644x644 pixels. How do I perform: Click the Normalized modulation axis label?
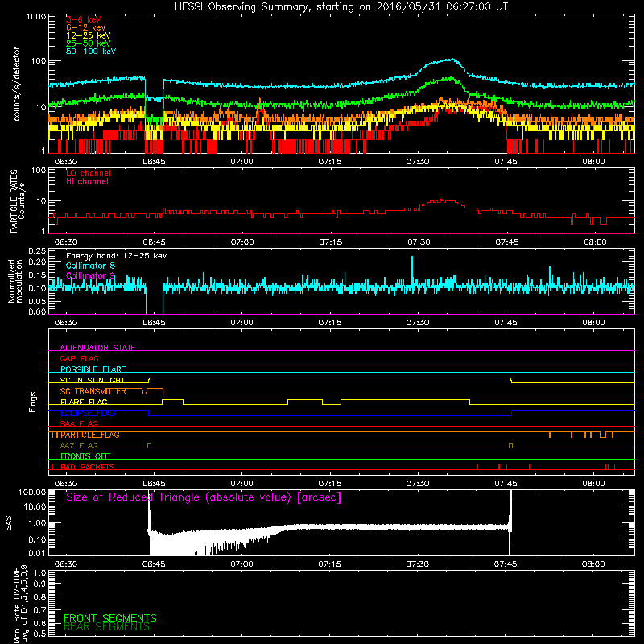(15, 281)
